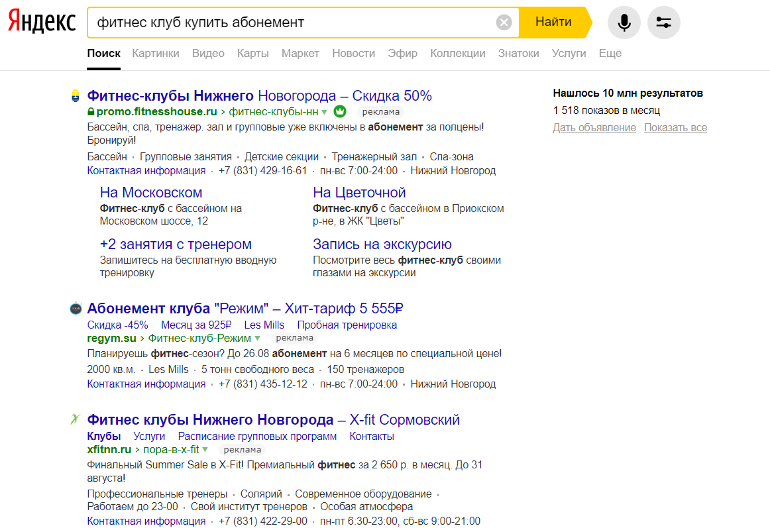
Task: Open Абонемент клуба Режим result title
Action: tap(245, 308)
